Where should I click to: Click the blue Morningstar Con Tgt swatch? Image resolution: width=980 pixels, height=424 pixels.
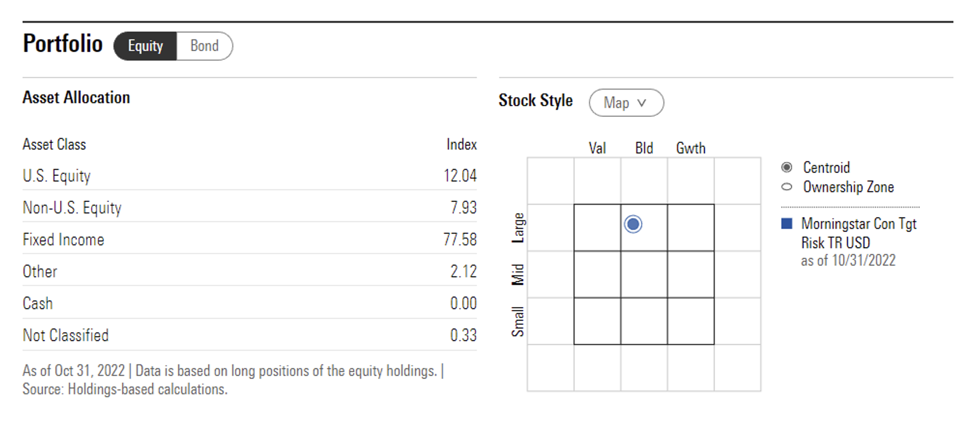(786, 224)
